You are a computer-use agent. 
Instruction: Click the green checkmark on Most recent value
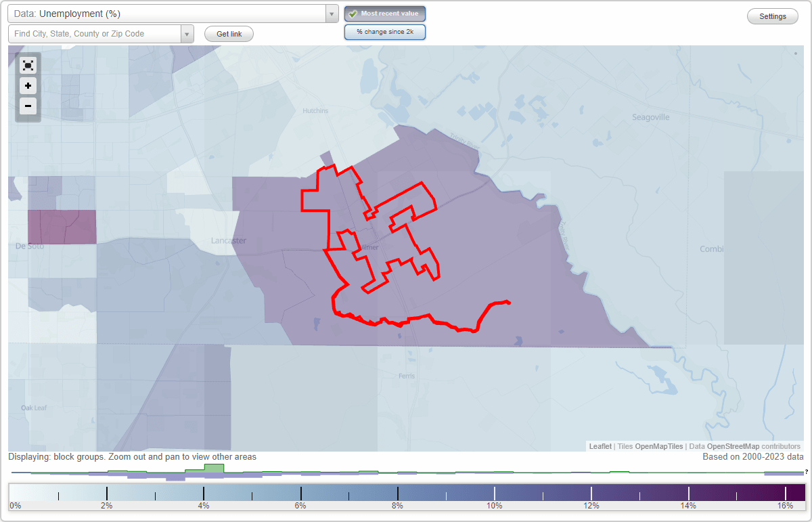353,14
